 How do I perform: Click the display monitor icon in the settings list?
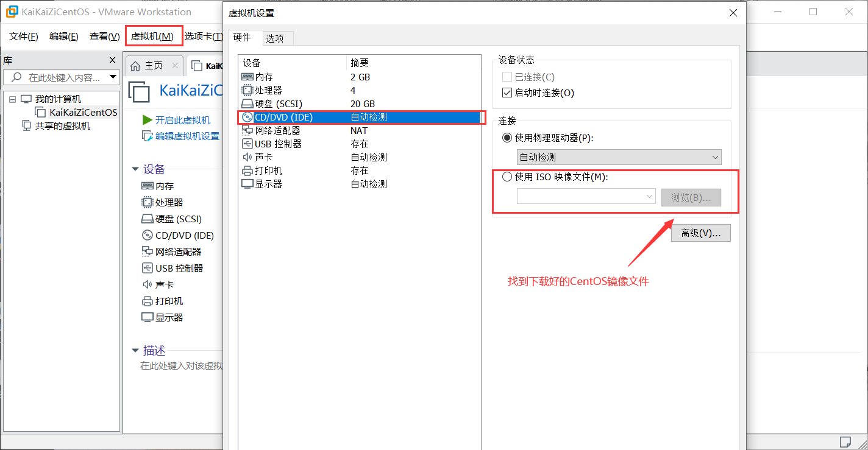click(247, 184)
